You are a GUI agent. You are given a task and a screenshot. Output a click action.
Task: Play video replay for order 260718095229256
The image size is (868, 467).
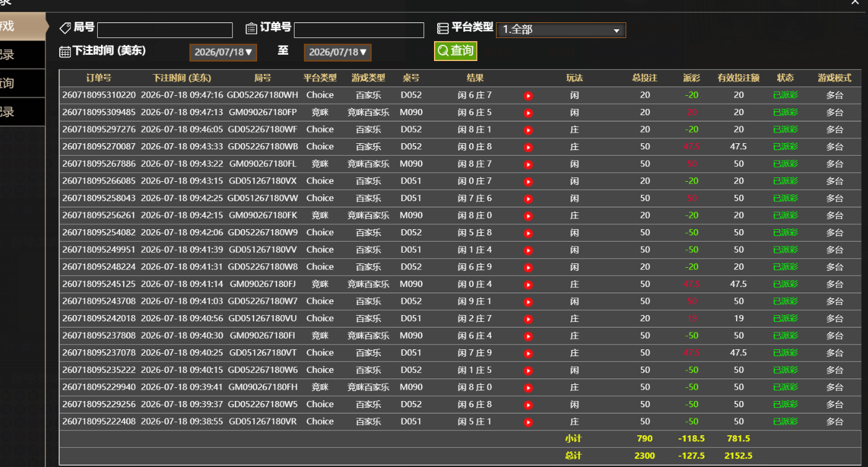click(x=528, y=405)
